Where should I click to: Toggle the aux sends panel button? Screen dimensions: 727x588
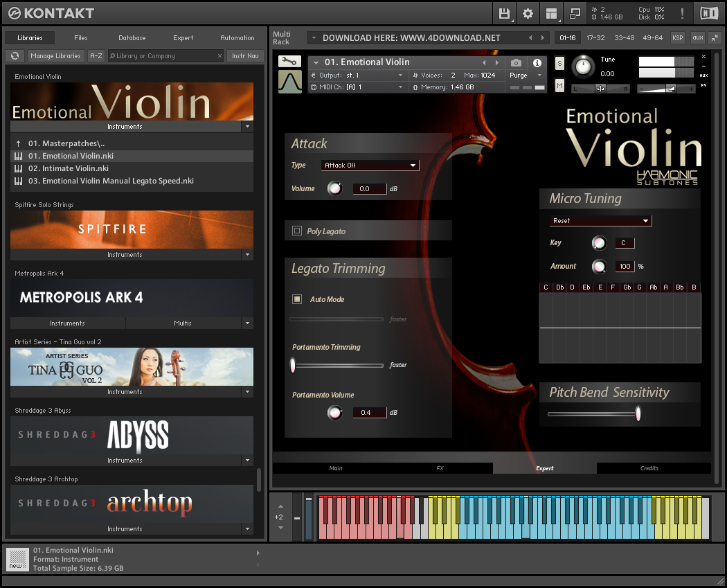[698, 37]
